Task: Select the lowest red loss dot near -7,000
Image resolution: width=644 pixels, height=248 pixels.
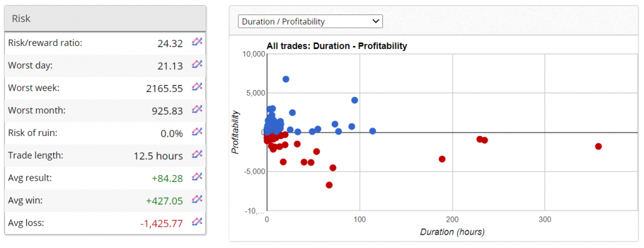Action: (x=329, y=185)
